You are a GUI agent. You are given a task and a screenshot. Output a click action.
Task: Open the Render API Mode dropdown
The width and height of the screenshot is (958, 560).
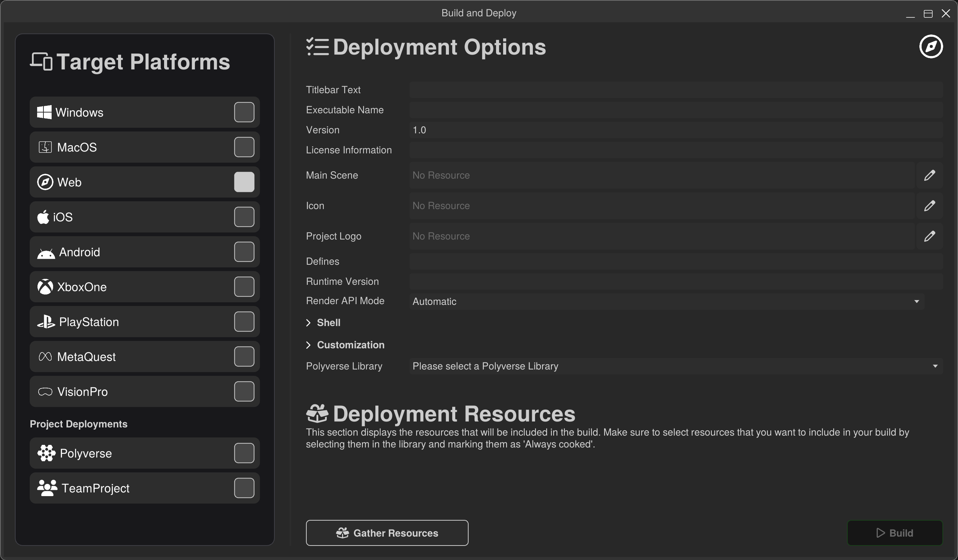click(x=916, y=301)
